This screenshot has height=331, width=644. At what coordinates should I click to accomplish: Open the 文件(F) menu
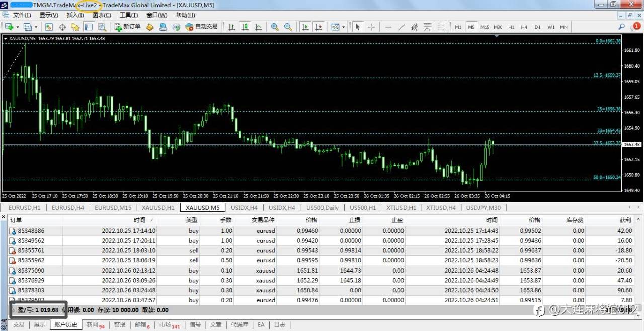pyautogui.click(x=22, y=15)
